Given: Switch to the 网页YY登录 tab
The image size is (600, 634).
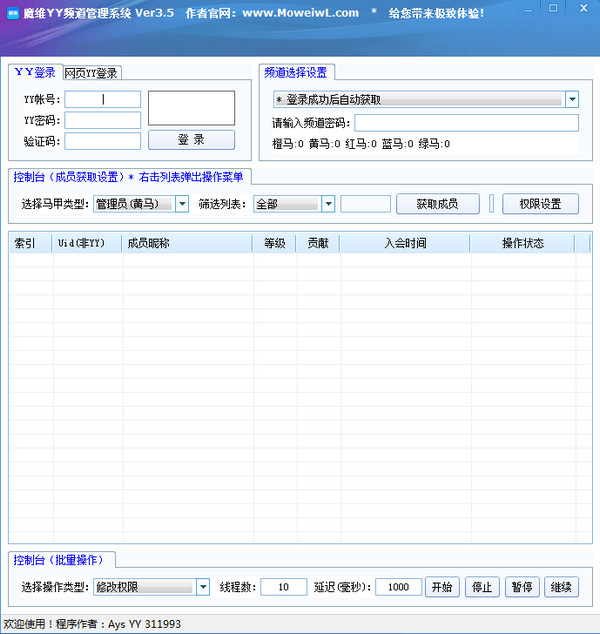Looking at the screenshot, I should click(91, 73).
